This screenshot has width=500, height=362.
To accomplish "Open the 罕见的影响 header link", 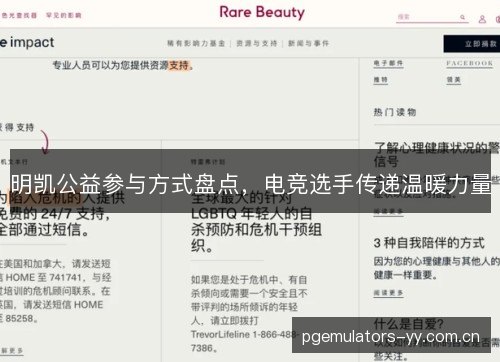I will coord(64,15).
